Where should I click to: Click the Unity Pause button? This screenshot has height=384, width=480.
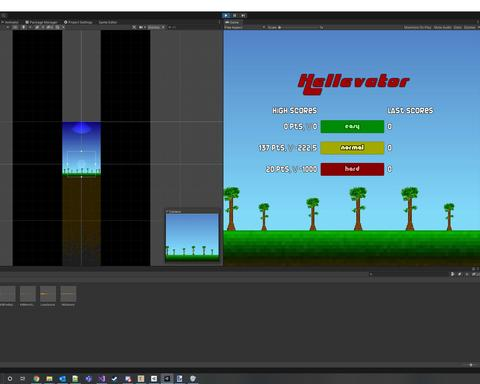(x=235, y=15)
